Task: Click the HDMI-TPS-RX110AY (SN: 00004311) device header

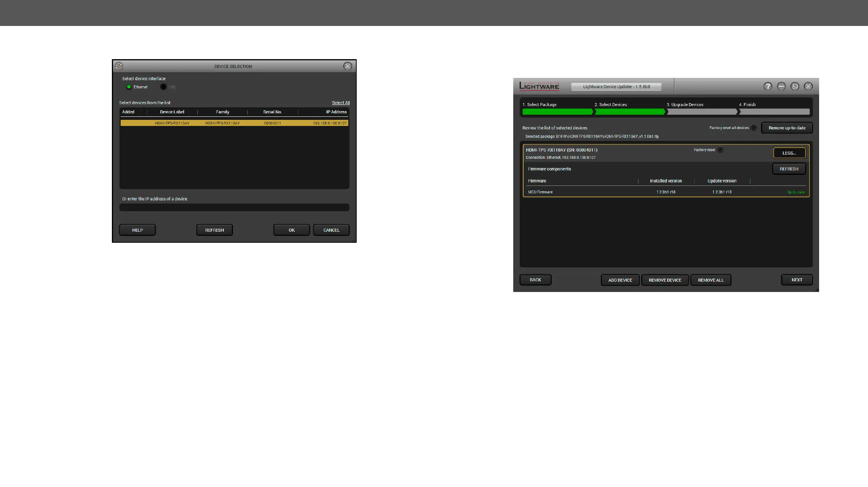Action: click(x=562, y=150)
